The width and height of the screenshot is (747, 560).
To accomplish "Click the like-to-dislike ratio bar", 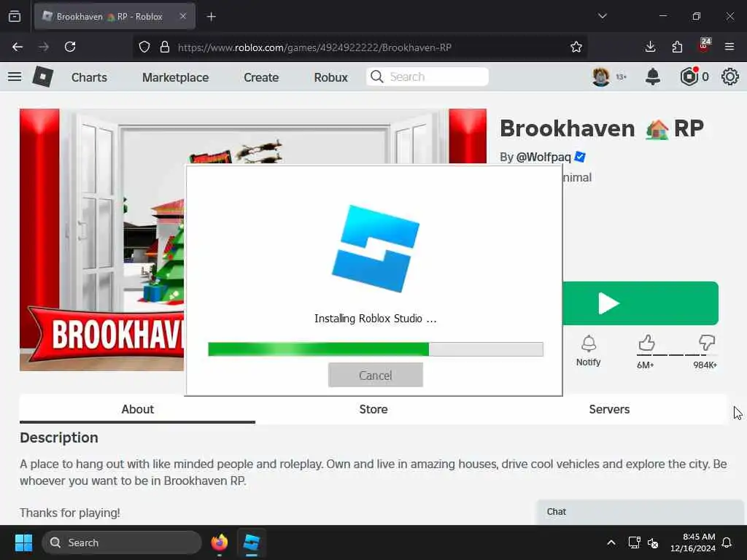I will click(676, 355).
